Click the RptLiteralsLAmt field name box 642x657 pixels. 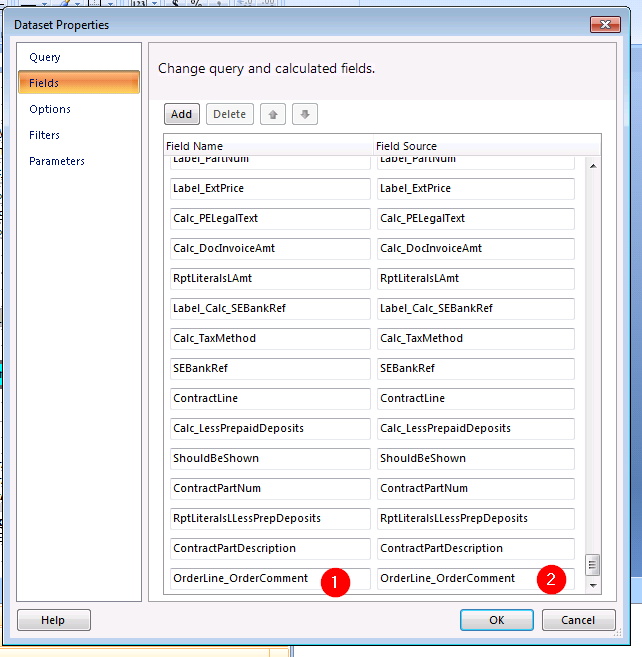270,279
